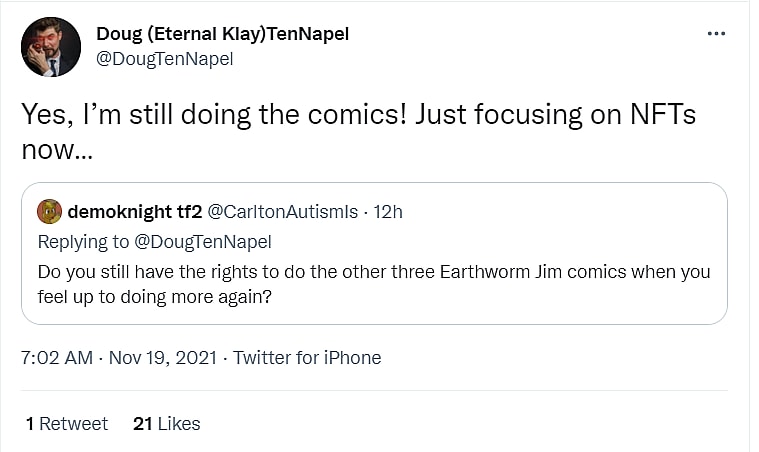Viewport: 759px width, 452px height.
Task: Click the 12h timestamp in quoted tweet
Action: click(x=388, y=212)
